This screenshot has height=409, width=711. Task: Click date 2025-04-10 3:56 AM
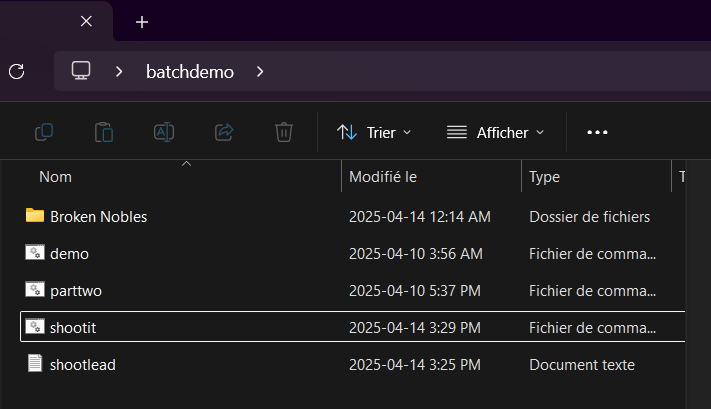(x=416, y=254)
